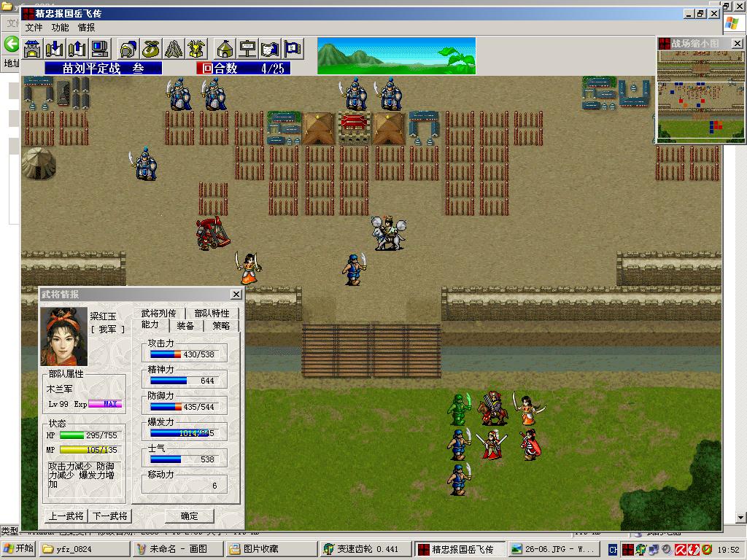The image size is (747, 560).
Task: Go to 上一武将 (previous general)
Action: (x=66, y=516)
